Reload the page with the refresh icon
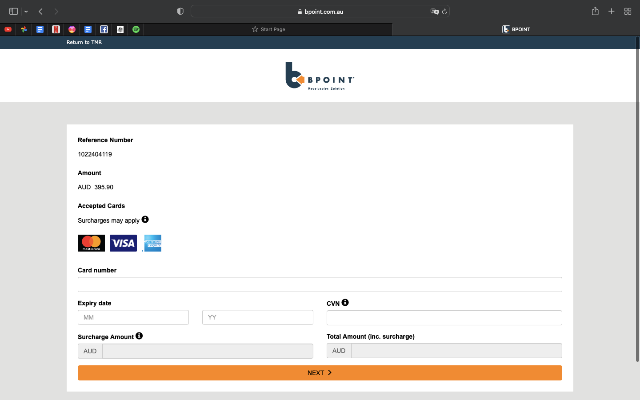This screenshot has width=640, height=400. pos(445,11)
